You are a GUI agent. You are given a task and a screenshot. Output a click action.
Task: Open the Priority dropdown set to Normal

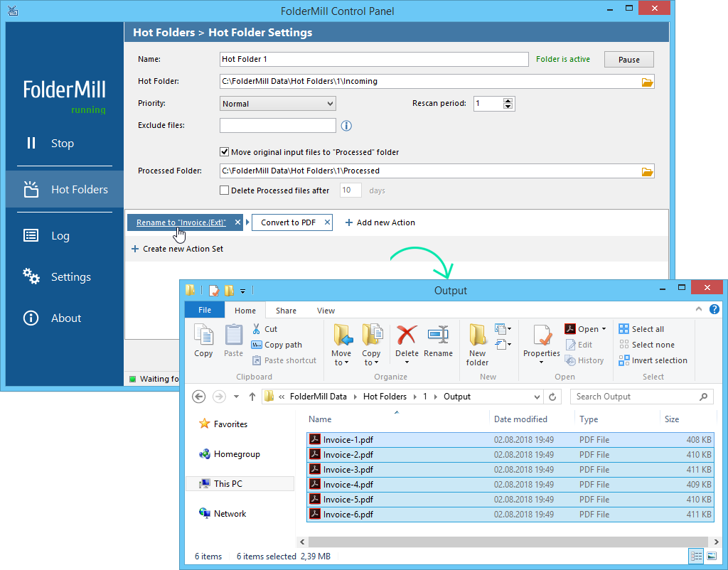click(277, 104)
